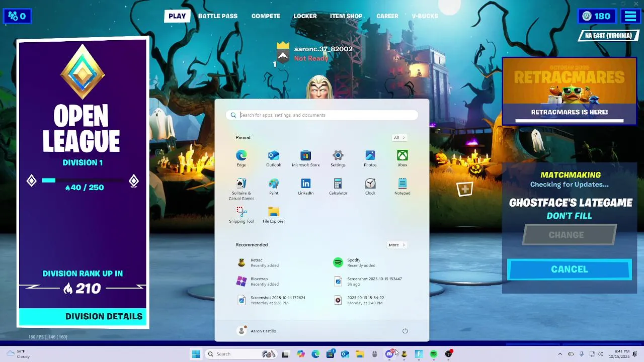
Task: Launch Paint from pinned apps
Action: 274,186
